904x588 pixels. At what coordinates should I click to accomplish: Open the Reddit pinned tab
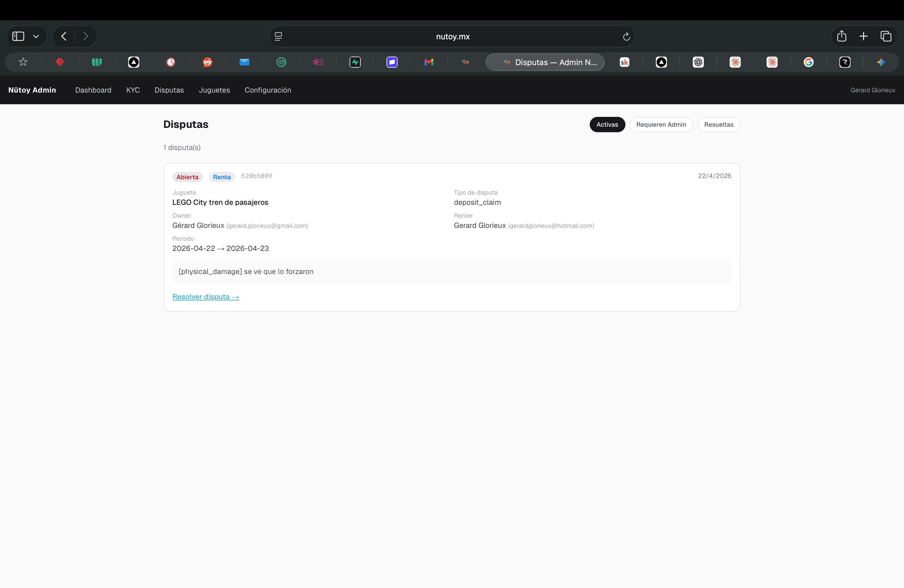[207, 62]
